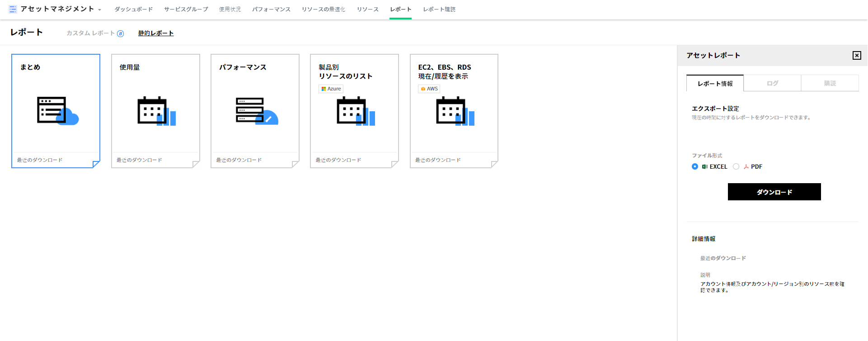Select the レポート情報 tab
Viewport: 868px width, 341px height.
715,84
